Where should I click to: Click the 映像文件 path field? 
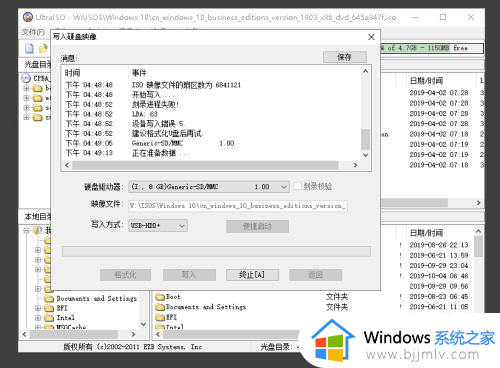(x=238, y=206)
